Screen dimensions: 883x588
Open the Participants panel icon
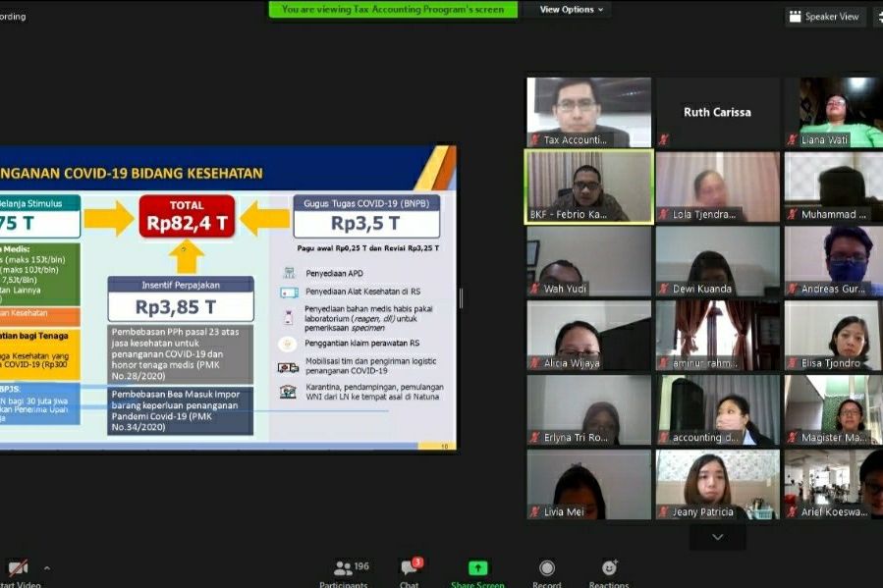pyautogui.click(x=343, y=568)
